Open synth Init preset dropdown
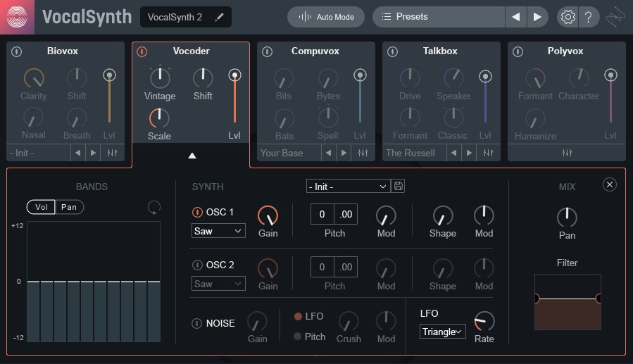 [348, 187]
